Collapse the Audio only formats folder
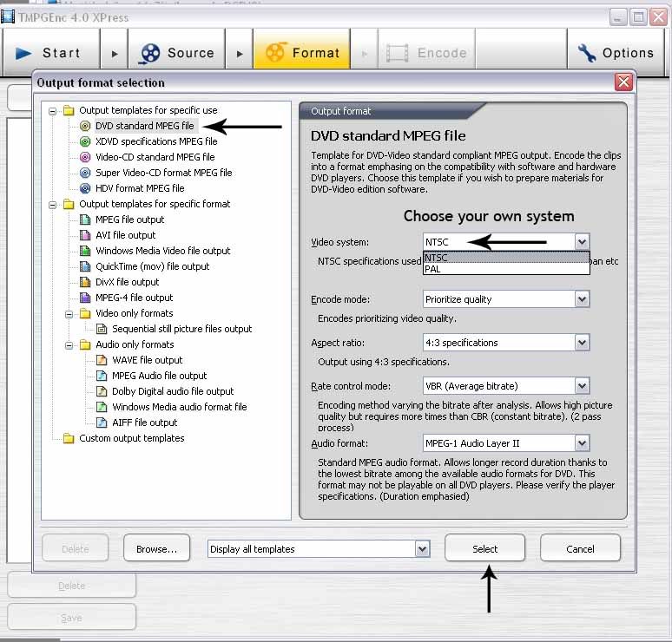This screenshot has height=642, width=672. tap(69, 345)
